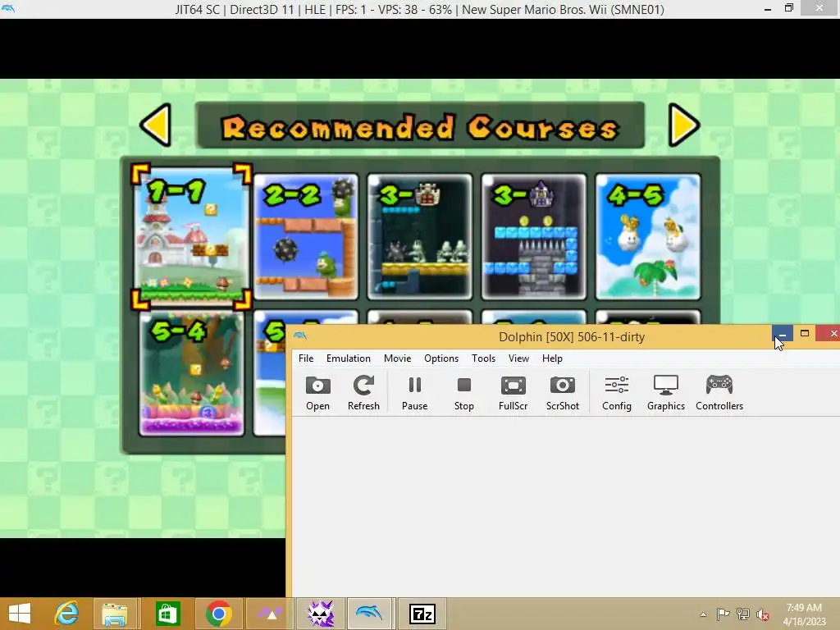Switch to the Dolphin taskbar icon
Viewport: 840px width, 630px height.
370,614
